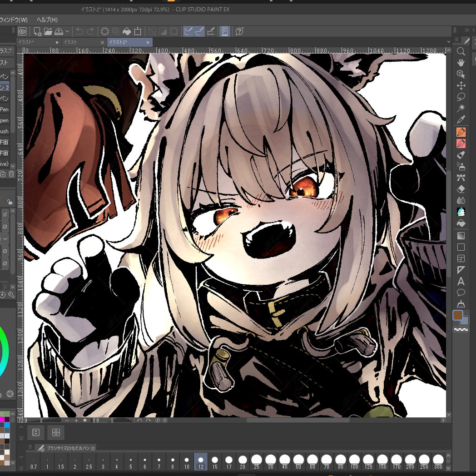This screenshot has height=476, width=476.
Task: Select the Zoom magnifier tool
Action: pyautogui.click(x=461, y=51)
